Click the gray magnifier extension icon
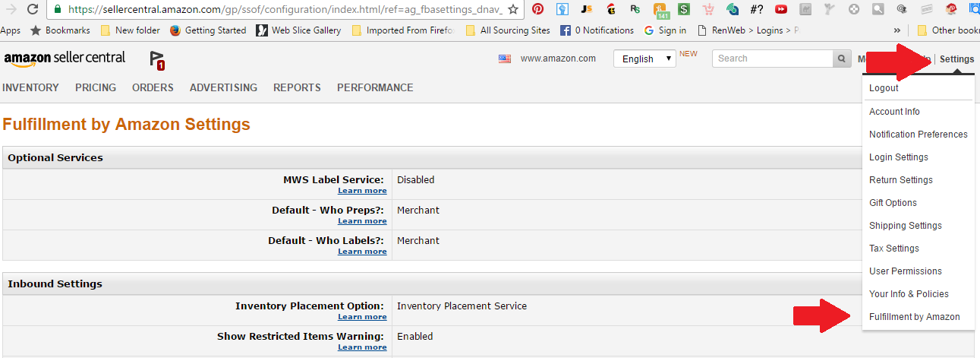 878,9
